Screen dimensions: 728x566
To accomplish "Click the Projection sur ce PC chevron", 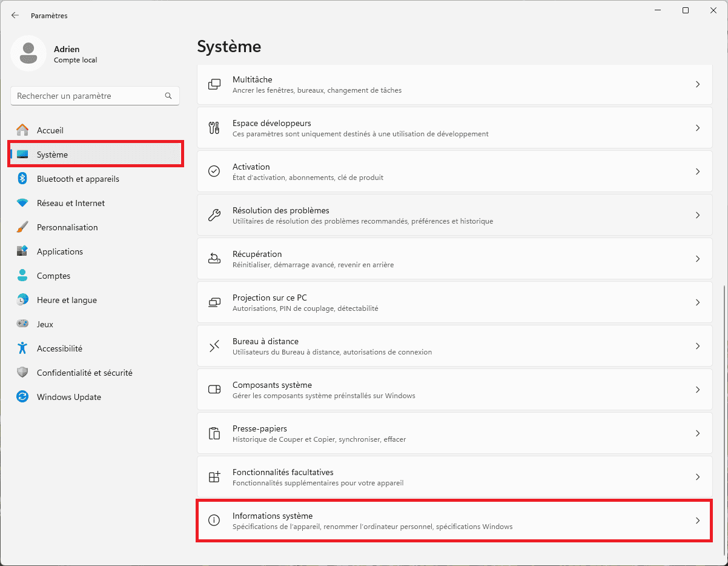I will (698, 302).
